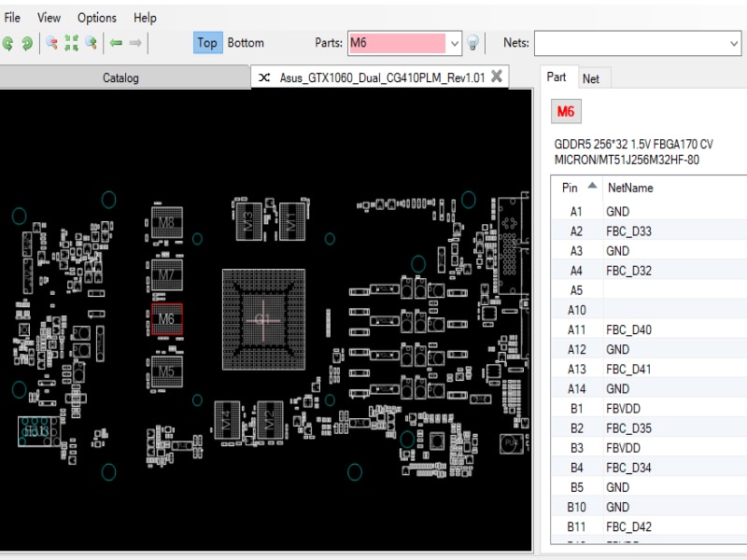747x560 pixels.
Task: Select the empty A10 pin row
Action: (649, 310)
